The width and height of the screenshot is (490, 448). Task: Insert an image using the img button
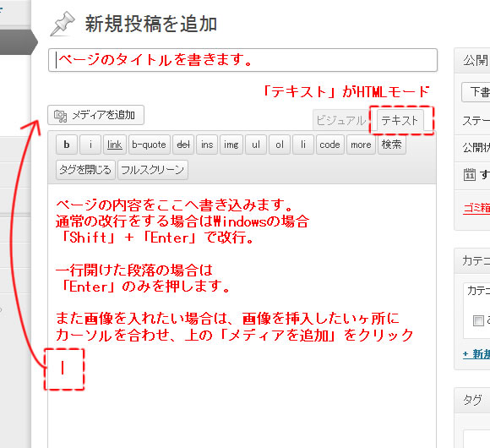pyautogui.click(x=231, y=145)
